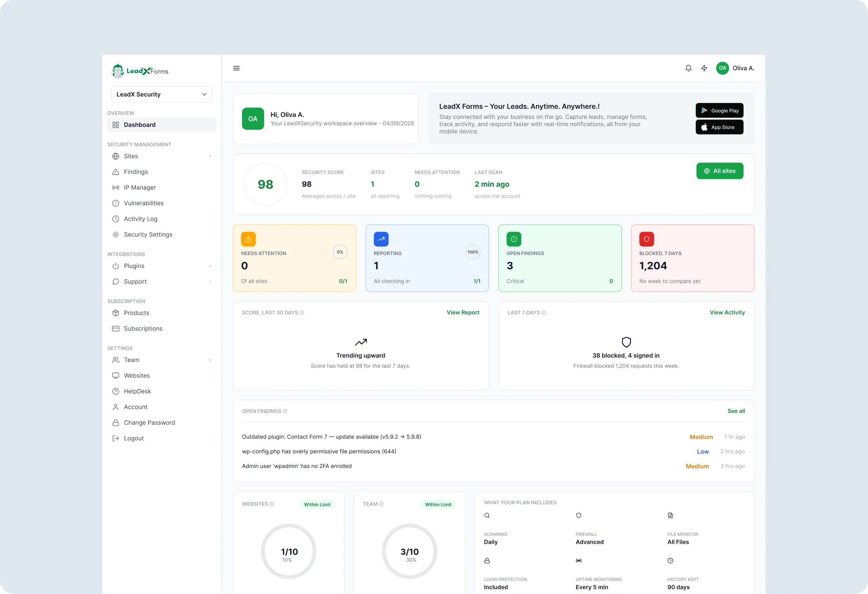Expand the Team submenu chevron
The height and width of the screenshot is (594, 868).
coord(210,360)
